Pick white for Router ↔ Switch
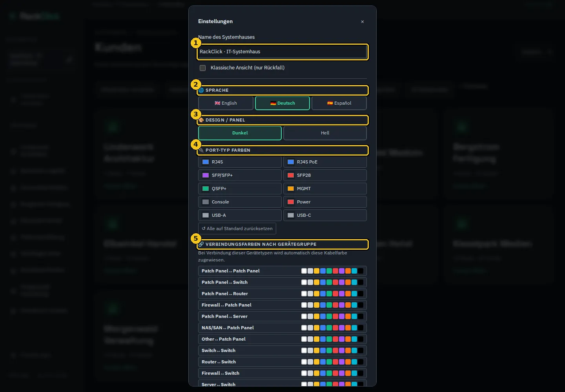The image size is (565, 392). pos(304,362)
